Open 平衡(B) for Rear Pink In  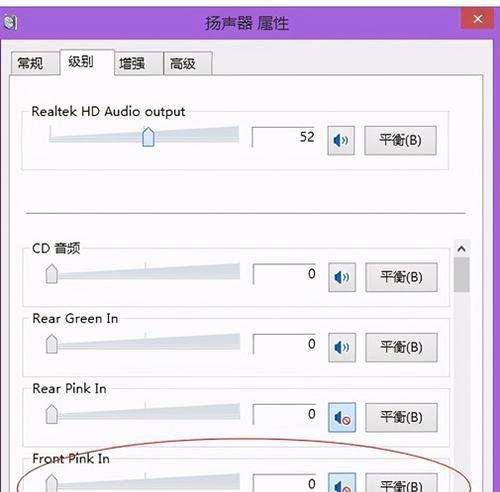(x=401, y=417)
